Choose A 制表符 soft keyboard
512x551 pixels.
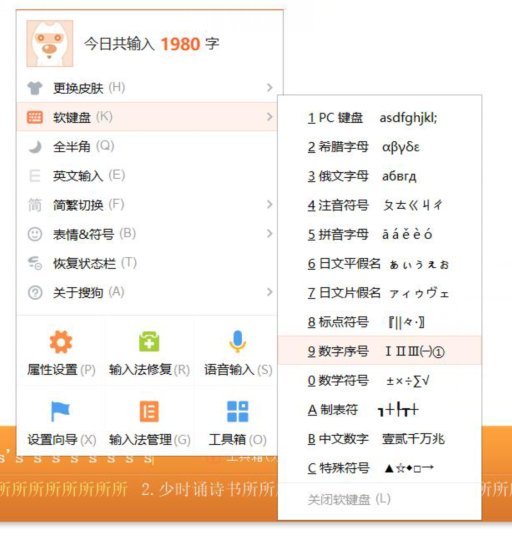tap(380, 410)
